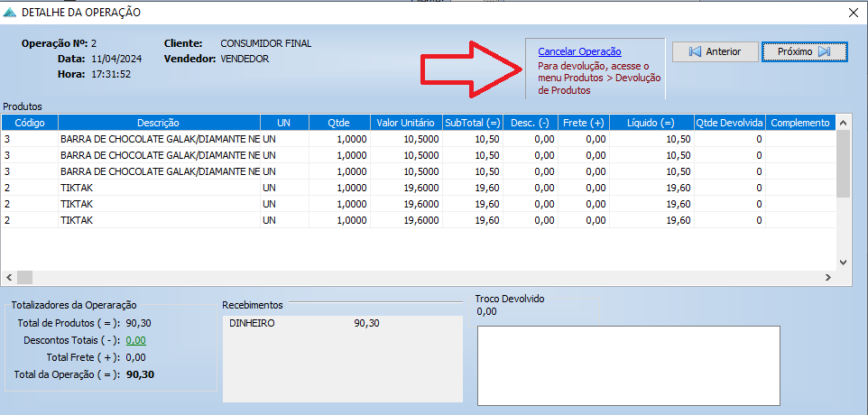Select the first TIKTAK row description

click(160, 188)
